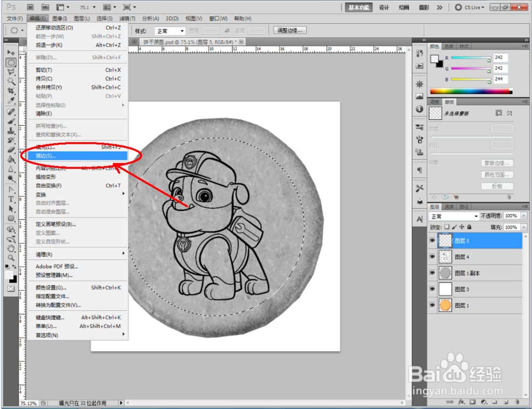Open the Histogram panel icon in dock
Screen dimensions: 532x409
[x=420, y=96]
